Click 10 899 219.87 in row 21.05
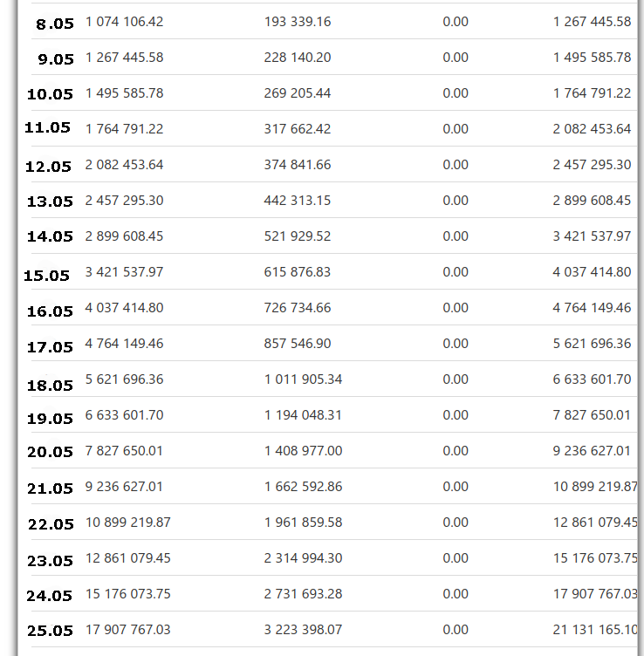The width and height of the screenshot is (644, 656). click(x=595, y=487)
